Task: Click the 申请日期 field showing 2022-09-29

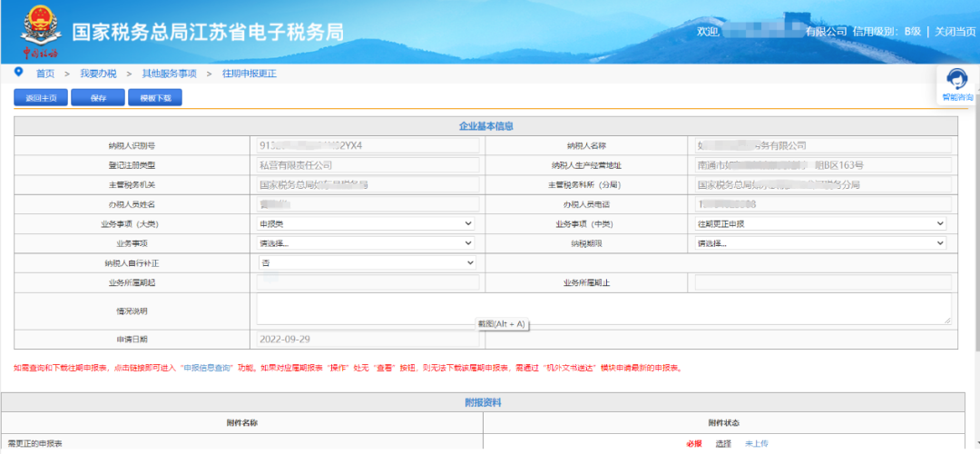Action: tap(367, 340)
